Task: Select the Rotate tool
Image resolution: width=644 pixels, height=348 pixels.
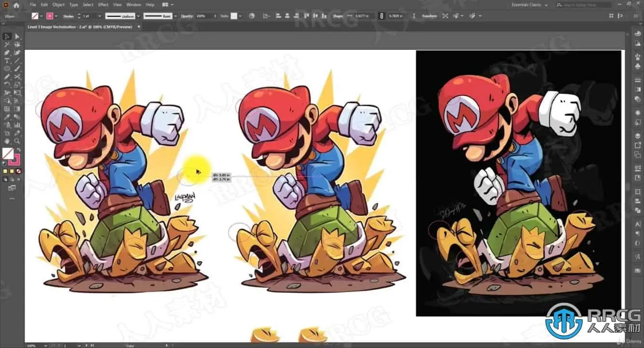Action: pyautogui.click(x=7, y=85)
